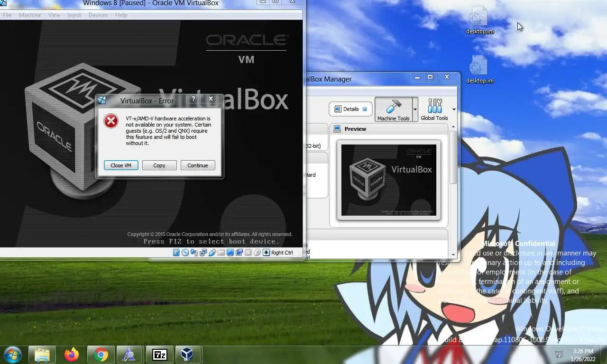The height and width of the screenshot is (364, 607).
Task: Click the Preview section header text
Action: coord(355,129)
